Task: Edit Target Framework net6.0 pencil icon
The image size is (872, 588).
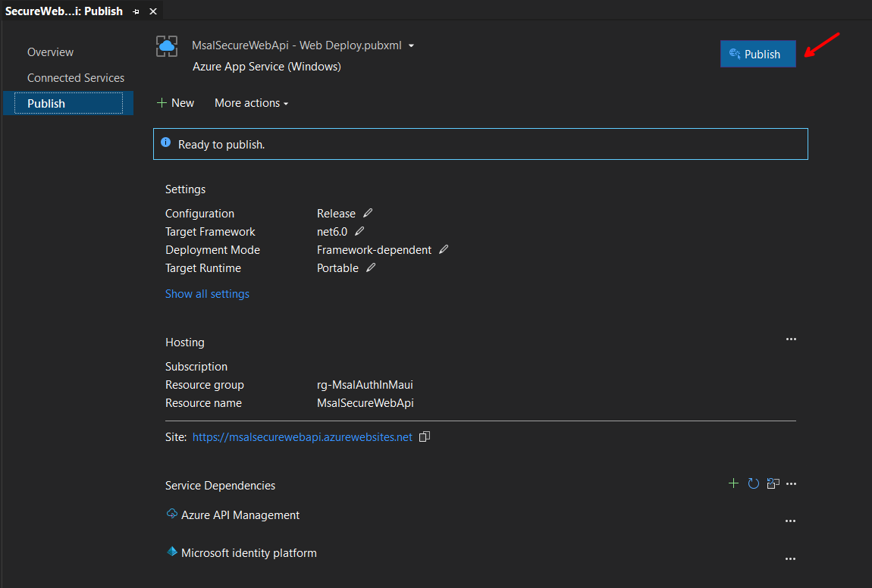Action: tap(359, 230)
